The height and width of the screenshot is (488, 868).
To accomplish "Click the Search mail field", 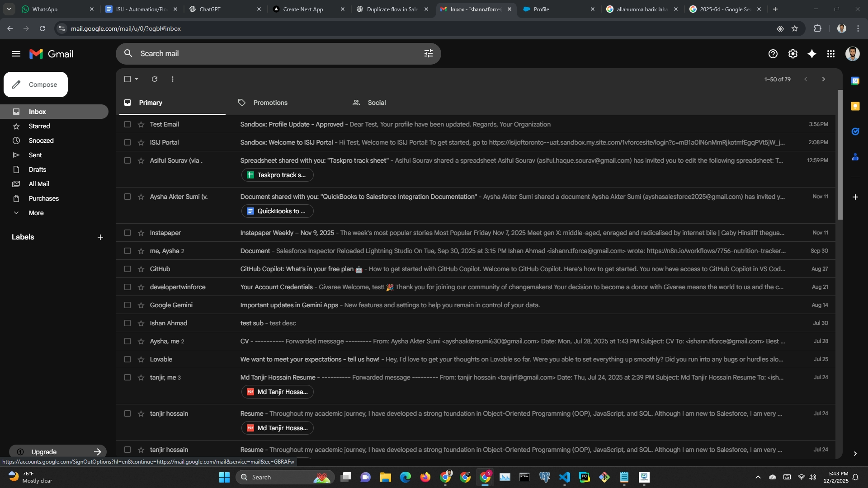I will (271, 53).
